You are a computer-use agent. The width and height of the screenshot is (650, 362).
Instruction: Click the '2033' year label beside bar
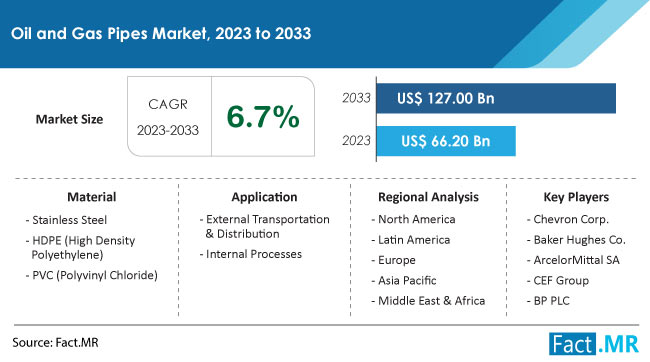[356, 98]
